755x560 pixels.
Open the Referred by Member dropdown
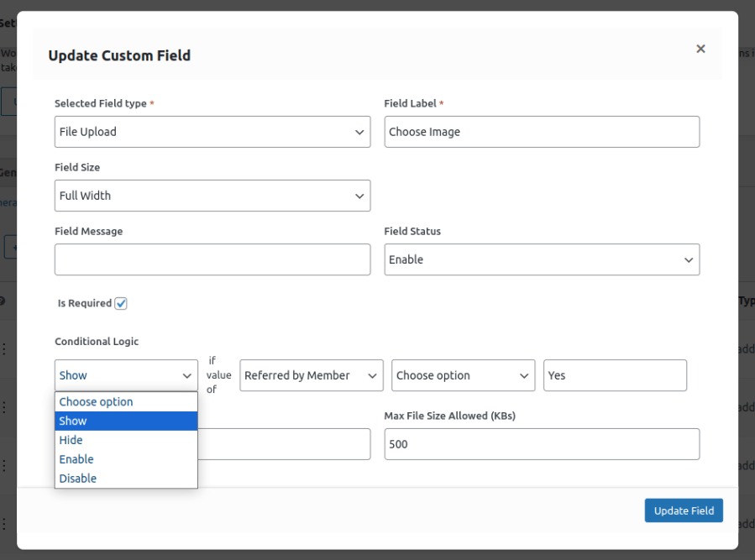311,375
